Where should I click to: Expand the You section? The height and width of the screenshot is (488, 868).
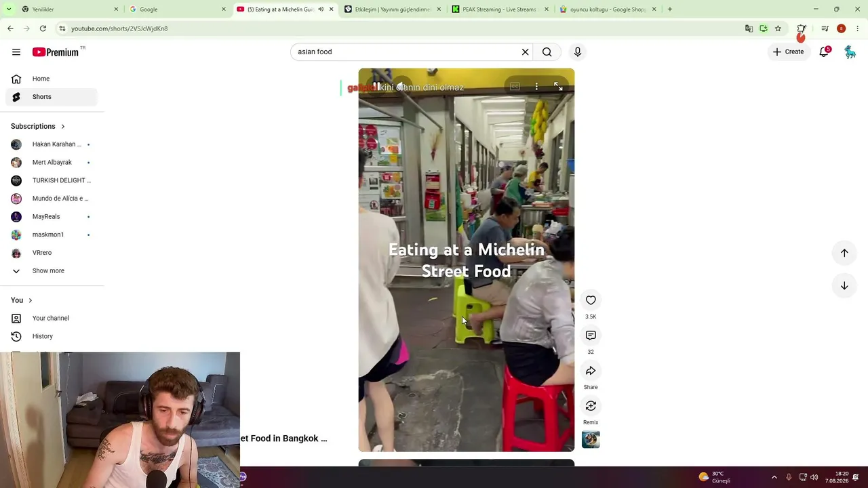(x=22, y=300)
